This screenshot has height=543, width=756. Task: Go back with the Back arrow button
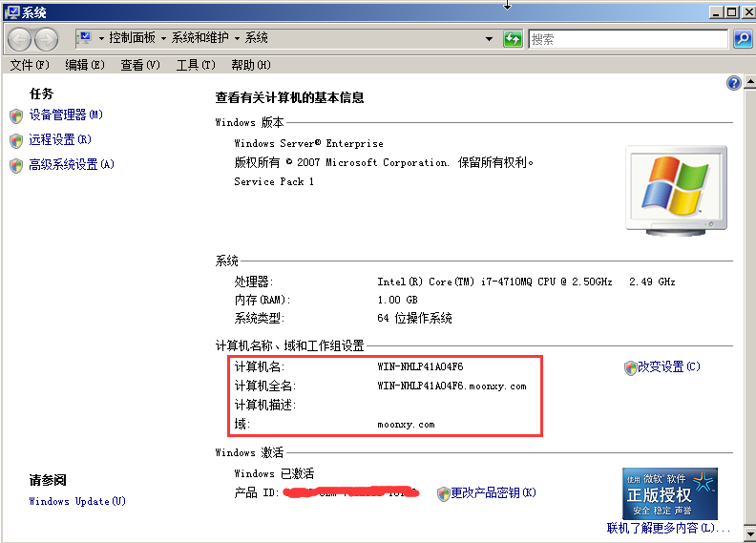[20, 39]
